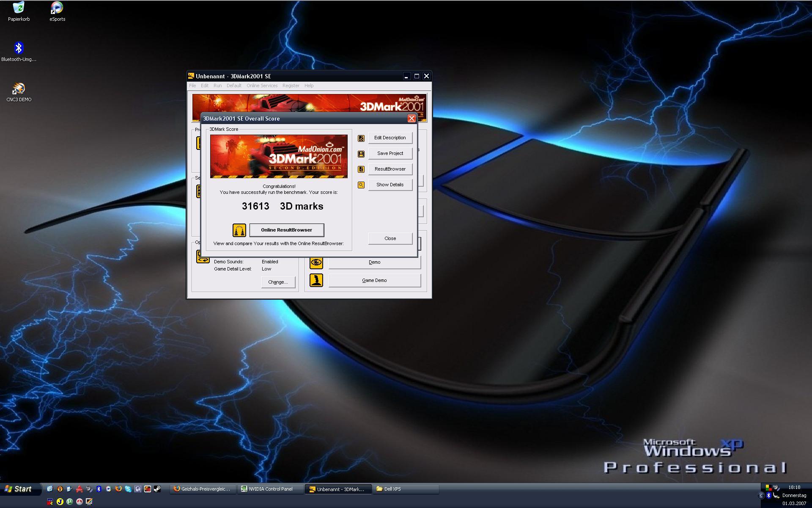Screen dimensions: 812x508
Task: Click the Online ResultBrowser yellow icon
Action: [239, 230]
